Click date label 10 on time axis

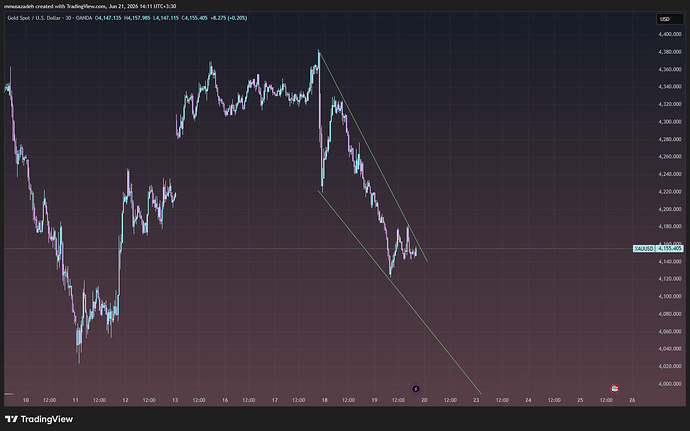click(26, 400)
